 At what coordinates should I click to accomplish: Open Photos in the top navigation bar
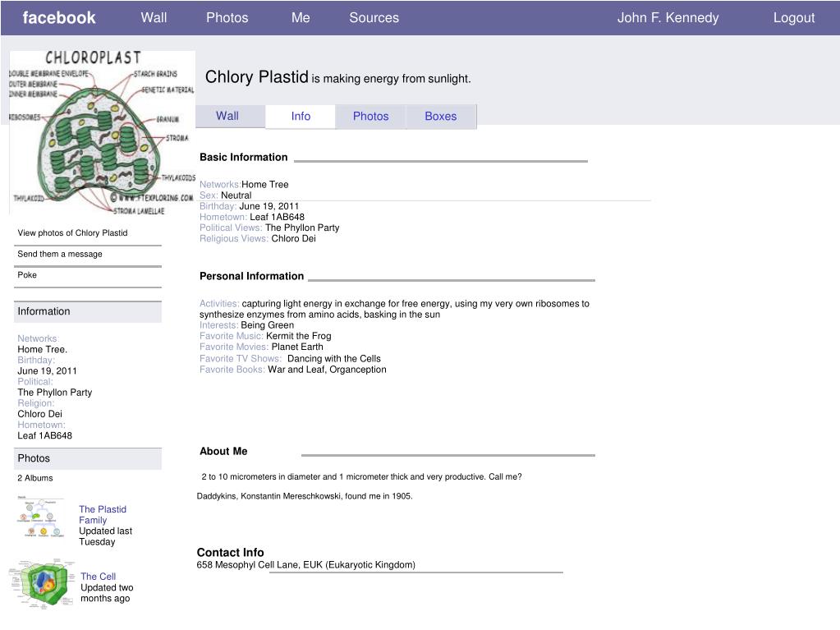pyautogui.click(x=227, y=18)
